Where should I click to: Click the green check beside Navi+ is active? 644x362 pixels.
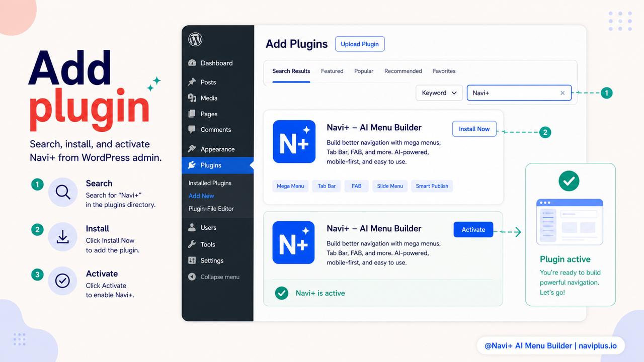click(x=282, y=293)
